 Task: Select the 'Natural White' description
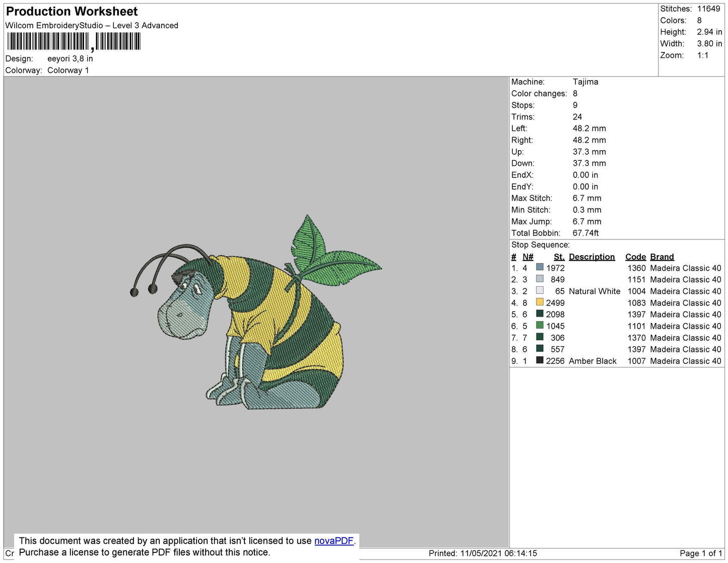tap(594, 291)
